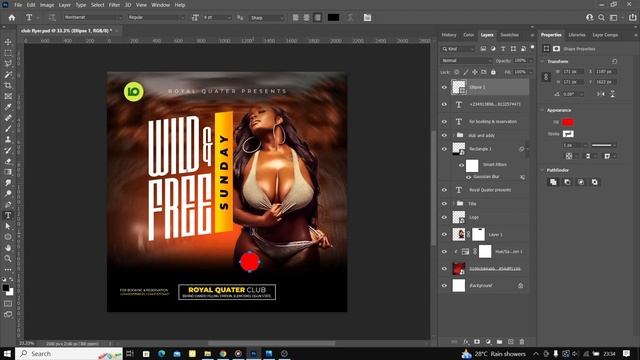Select the Zoom tool
This screenshot has width=640, height=360.
8,258
